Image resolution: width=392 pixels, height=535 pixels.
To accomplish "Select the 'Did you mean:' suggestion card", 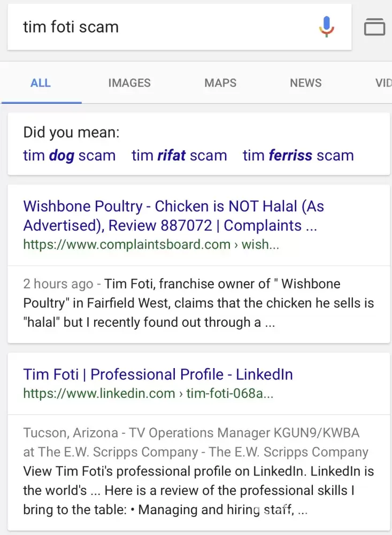I will [198, 143].
